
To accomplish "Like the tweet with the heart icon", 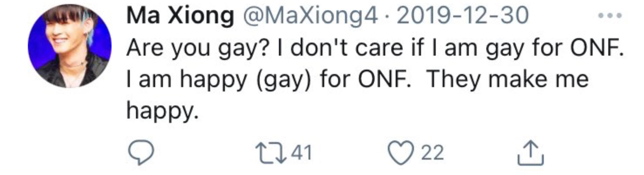I will (x=401, y=152).
